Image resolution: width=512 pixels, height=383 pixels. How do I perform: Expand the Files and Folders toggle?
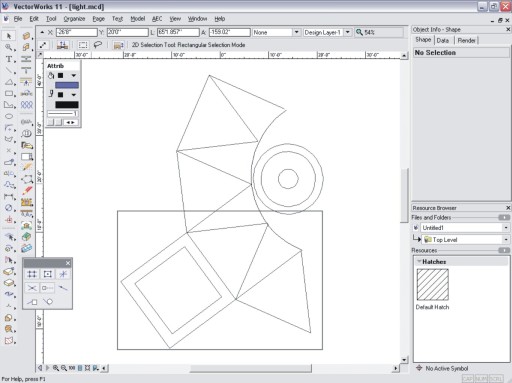[x=504, y=217]
